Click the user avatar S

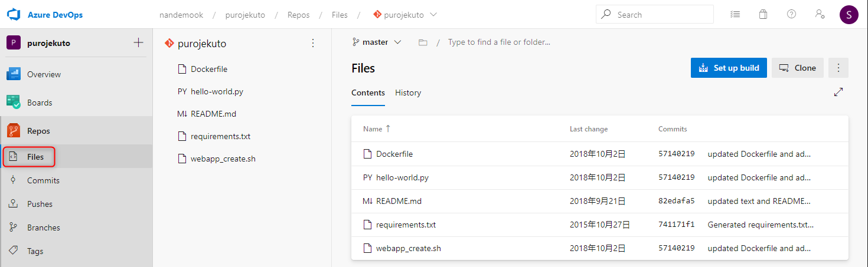pyautogui.click(x=849, y=14)
